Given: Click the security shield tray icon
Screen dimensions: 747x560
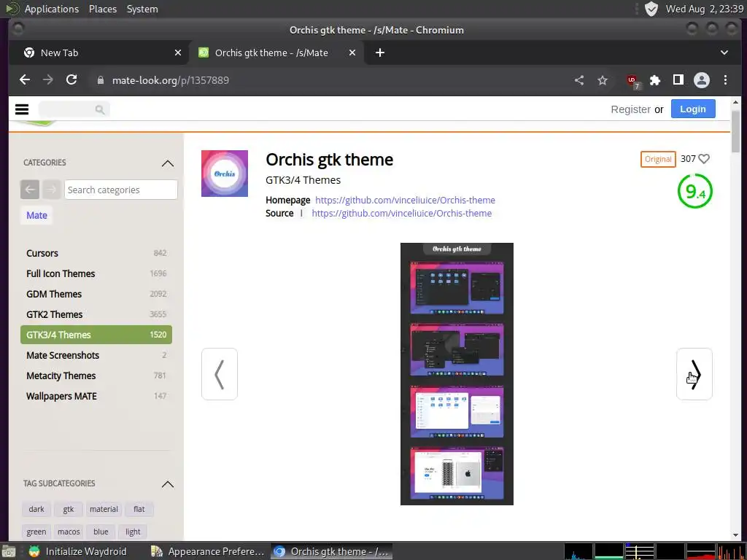Looking at the screenshot, I should (x=651, y=9).
